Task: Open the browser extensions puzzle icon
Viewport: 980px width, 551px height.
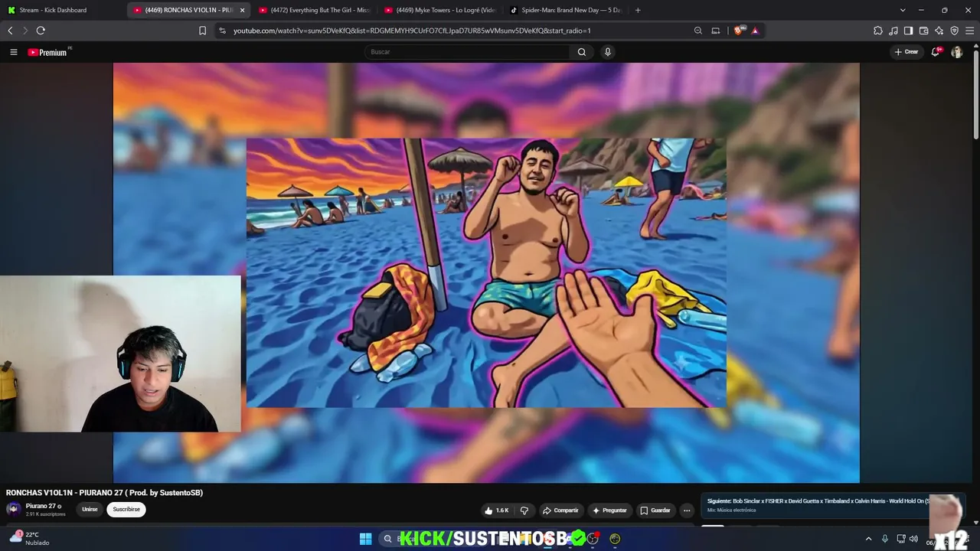Action: click(x=878, y=31)
